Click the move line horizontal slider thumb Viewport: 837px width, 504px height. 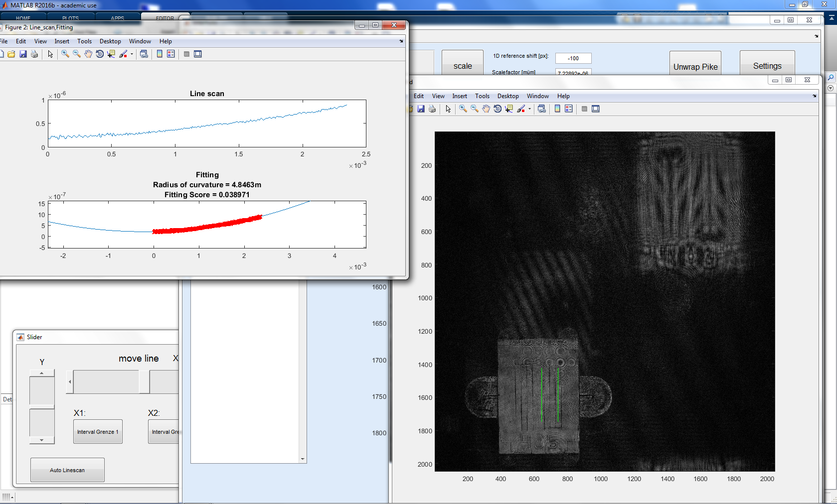coord(144,382)
